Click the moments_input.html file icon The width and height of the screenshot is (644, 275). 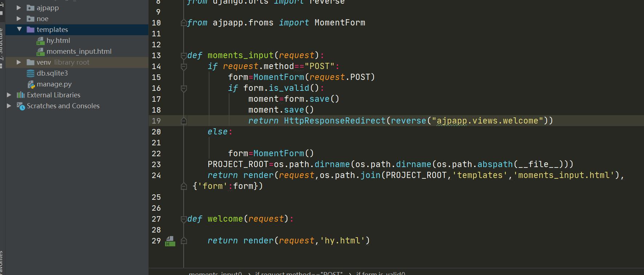40,52
